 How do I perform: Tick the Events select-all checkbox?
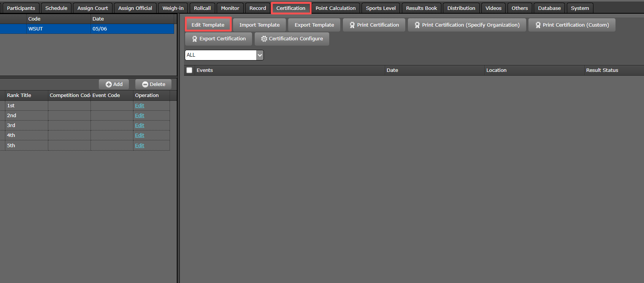[x=189, y=70]
